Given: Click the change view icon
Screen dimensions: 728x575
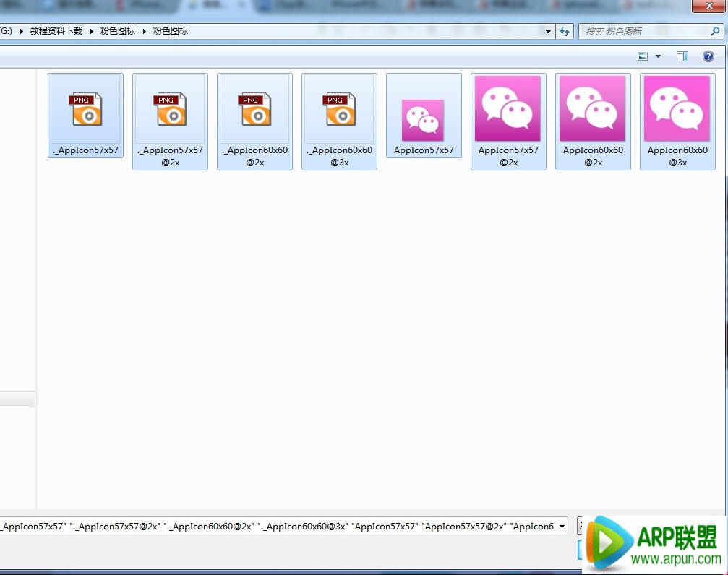Looking at the screenshot, I should tap(643, 56).
